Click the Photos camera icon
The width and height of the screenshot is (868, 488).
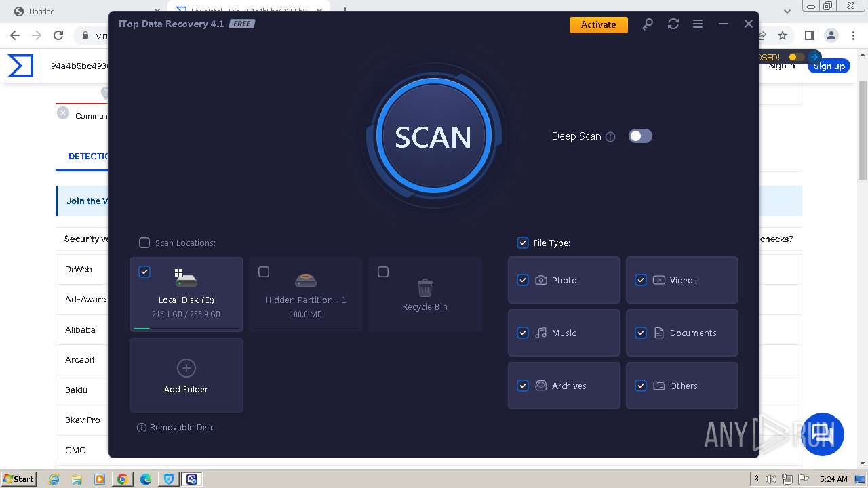[x=541, y=280]
